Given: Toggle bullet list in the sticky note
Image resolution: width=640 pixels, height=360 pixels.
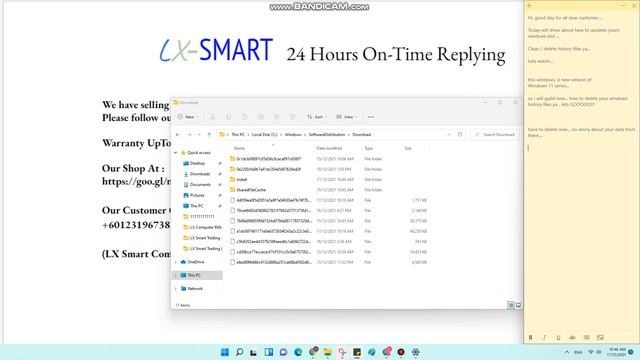Looking at the screenshot, I should pos(586,338).
